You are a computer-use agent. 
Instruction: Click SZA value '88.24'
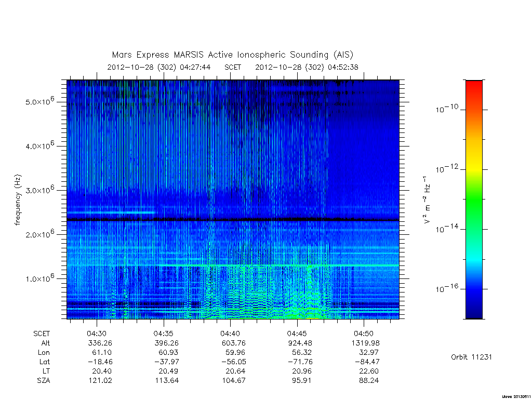point(369,381)
